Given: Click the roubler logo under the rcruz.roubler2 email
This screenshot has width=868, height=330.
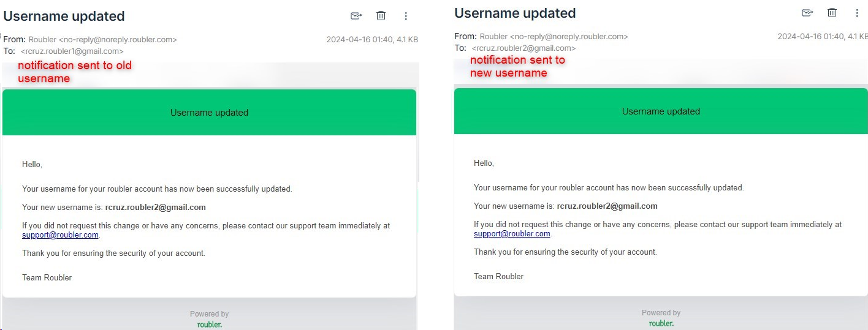Looking at the screenshot, I should click(x=661, y=323).
